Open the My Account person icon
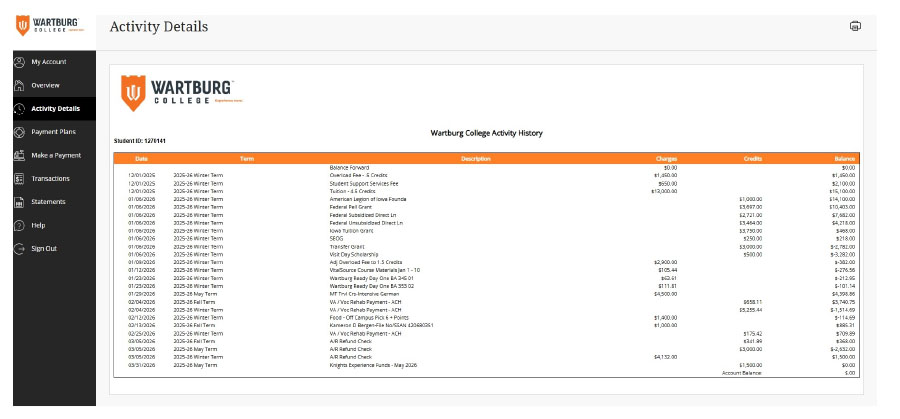Viewport: 900px width, 419px height. point(20,62)
